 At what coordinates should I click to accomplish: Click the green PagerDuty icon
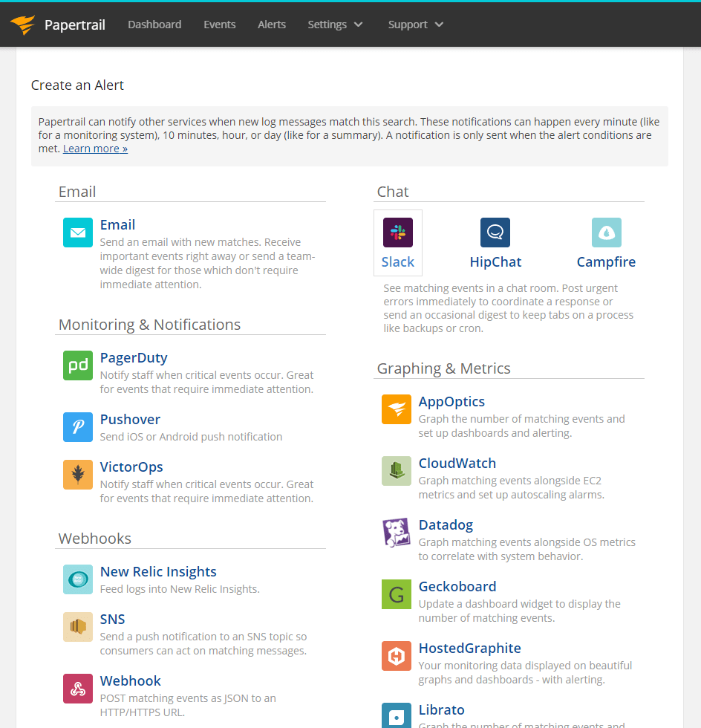(x=78, y=365)
